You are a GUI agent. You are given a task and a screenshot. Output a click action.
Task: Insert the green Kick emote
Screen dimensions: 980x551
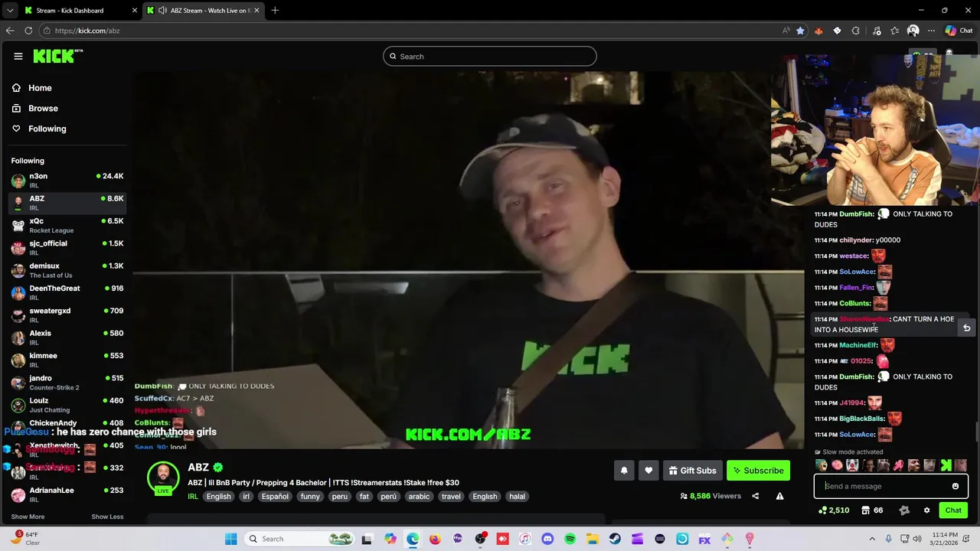(946, 465)
